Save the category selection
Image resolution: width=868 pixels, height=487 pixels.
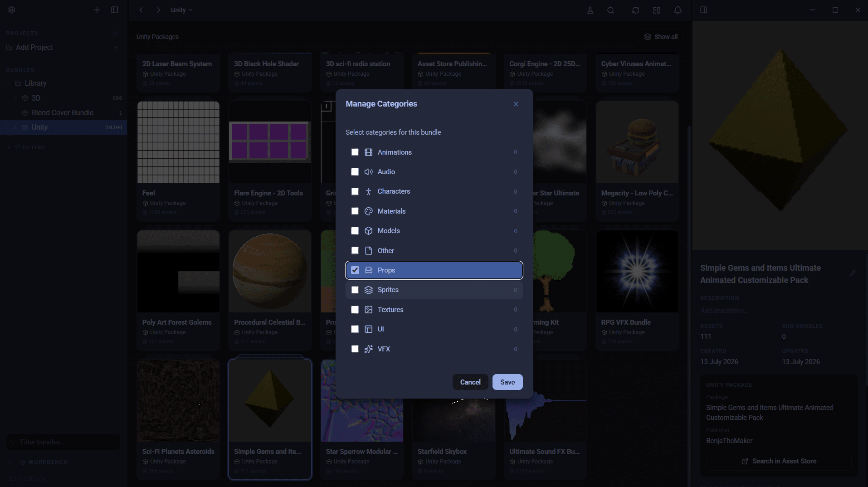[507, 382]
